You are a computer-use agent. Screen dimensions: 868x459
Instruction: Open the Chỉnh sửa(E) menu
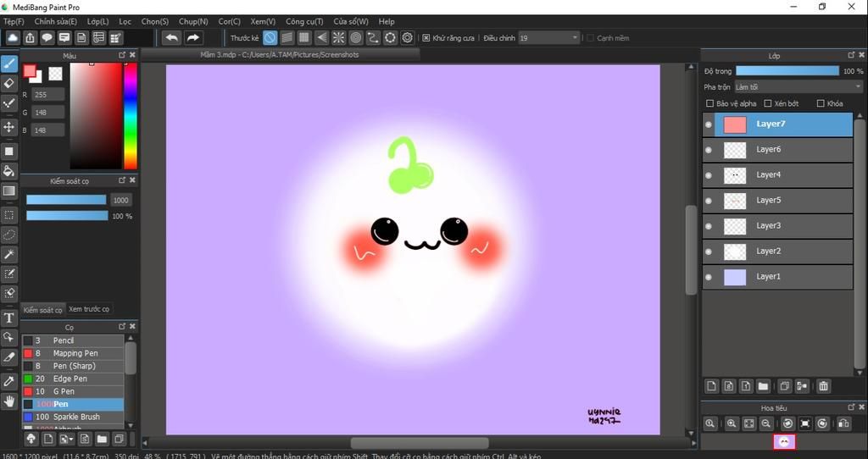[55, 21]
